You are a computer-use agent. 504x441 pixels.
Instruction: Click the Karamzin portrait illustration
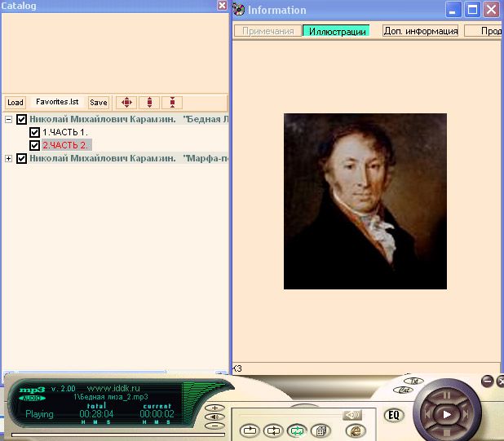pos(365,201)
